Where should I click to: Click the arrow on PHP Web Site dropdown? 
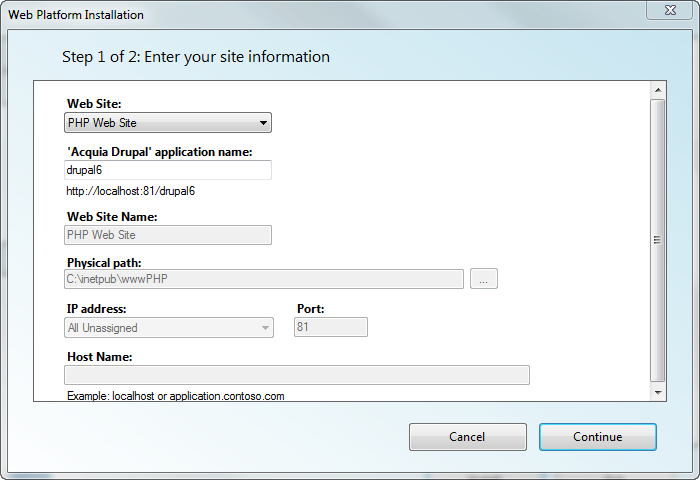coord(263,123)
